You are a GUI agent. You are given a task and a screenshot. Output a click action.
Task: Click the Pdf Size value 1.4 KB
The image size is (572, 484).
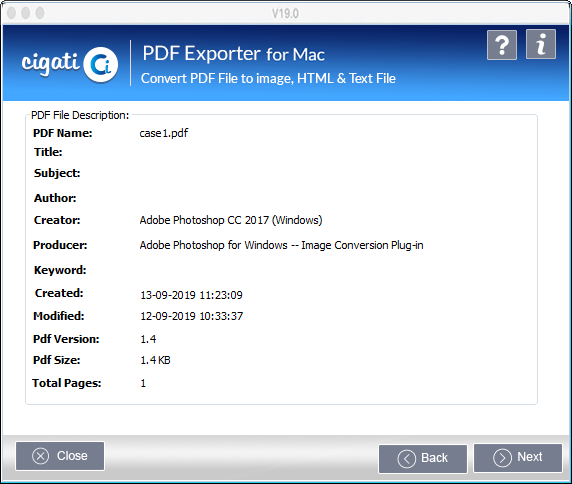coord(155,360)
